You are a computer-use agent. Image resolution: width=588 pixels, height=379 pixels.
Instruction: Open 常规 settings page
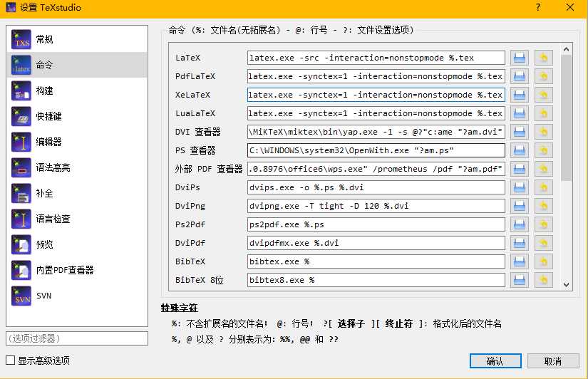coord(77,39)
